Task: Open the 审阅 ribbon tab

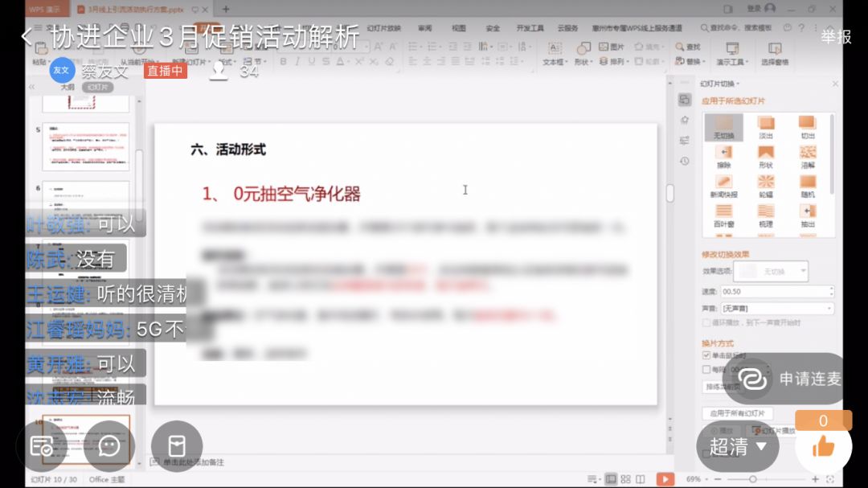Action: pos(424,28)
